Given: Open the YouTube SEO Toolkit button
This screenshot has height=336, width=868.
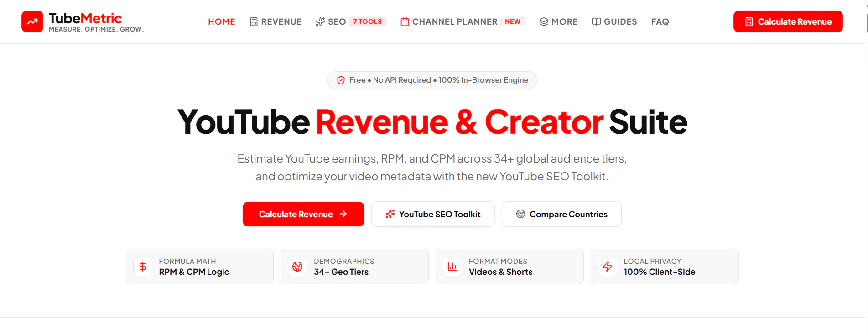Looking at the screenshot, I should click(x=433, y=214).
